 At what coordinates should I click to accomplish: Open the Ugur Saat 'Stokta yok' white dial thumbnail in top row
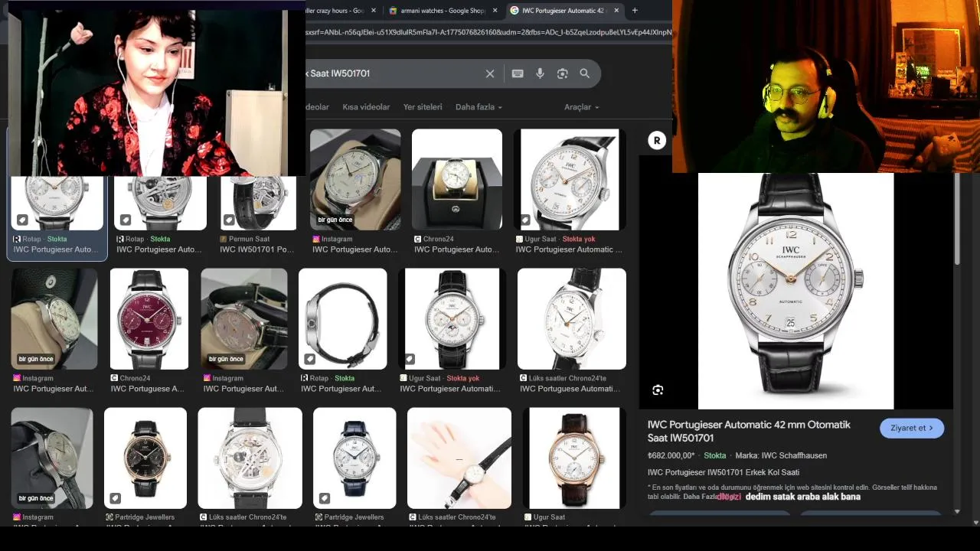click(x=570, y=180)
